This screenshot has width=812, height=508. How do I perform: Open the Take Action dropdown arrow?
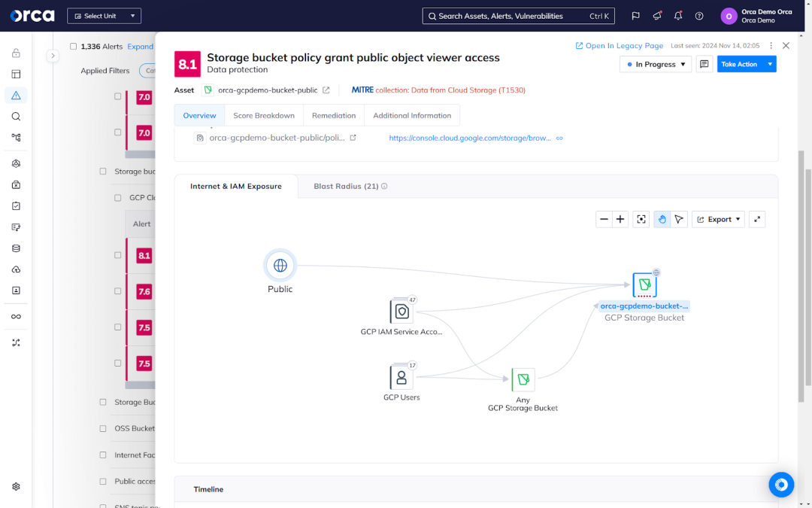pyautogui.click(x=770, y=64)
